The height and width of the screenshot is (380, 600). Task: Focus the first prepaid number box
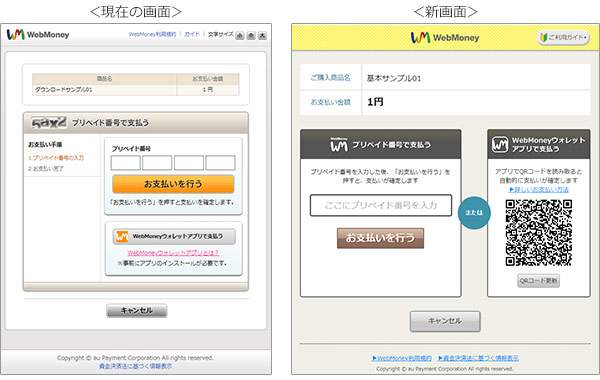point(126,163)
